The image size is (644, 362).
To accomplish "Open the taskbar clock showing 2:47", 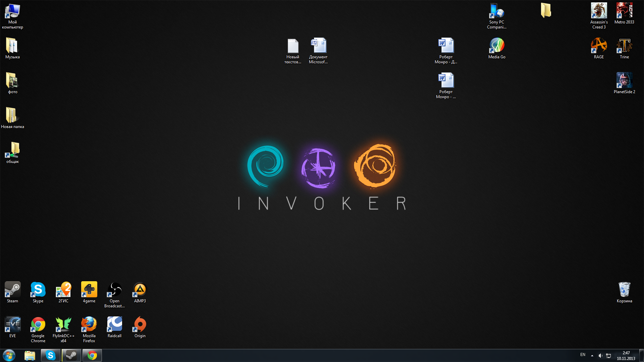I will click(626, 356).
